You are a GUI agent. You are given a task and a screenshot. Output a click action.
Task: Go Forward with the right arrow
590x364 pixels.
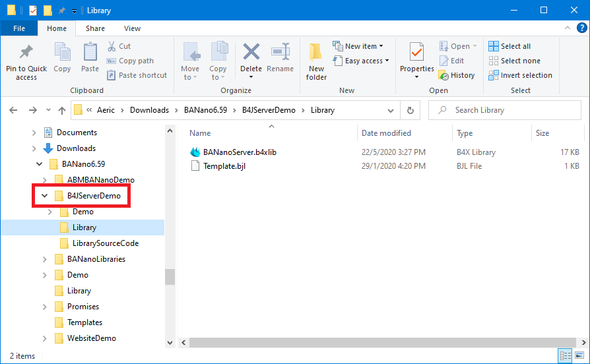coord(33,110)
